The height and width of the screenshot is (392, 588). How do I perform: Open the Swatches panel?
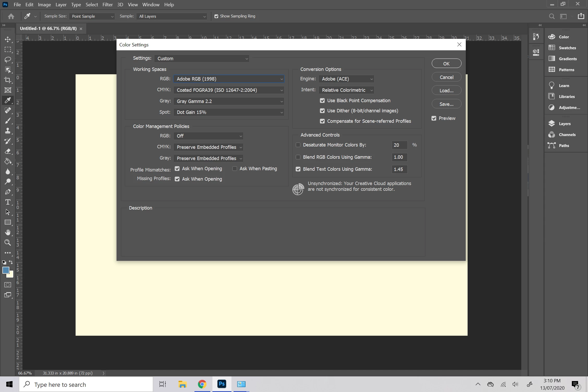tap(567, 48)
